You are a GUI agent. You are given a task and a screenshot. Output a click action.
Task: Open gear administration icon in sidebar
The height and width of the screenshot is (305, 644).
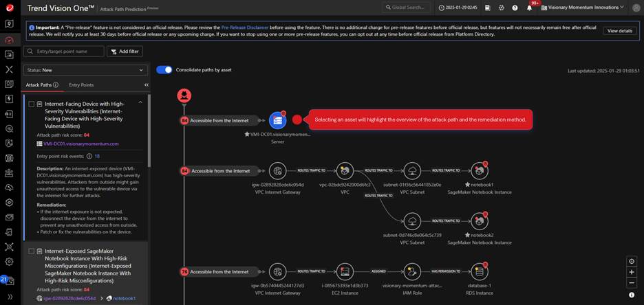pos(10,262)
